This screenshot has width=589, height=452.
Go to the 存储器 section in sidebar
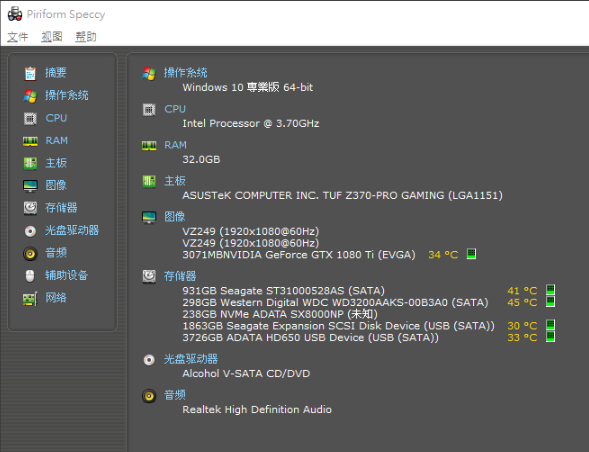[61, 207]
